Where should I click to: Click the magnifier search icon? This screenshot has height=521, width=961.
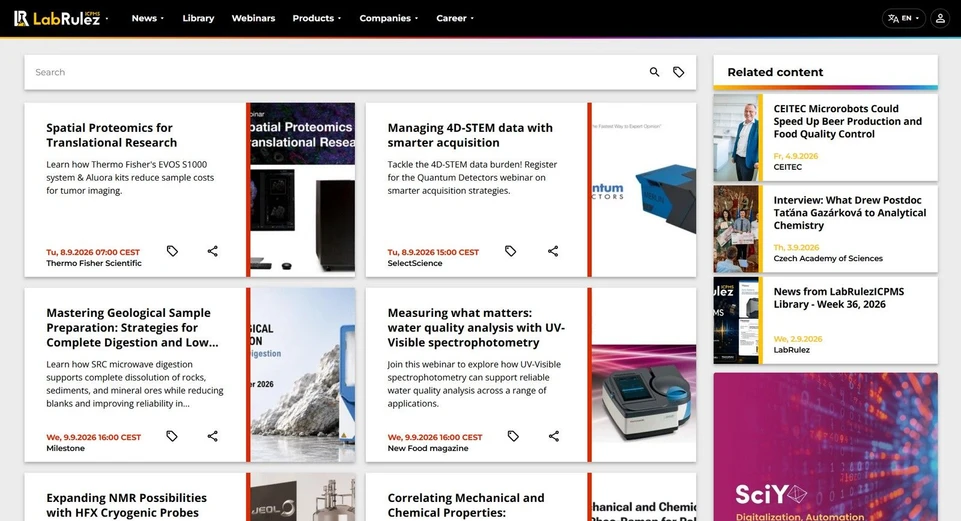655,72
